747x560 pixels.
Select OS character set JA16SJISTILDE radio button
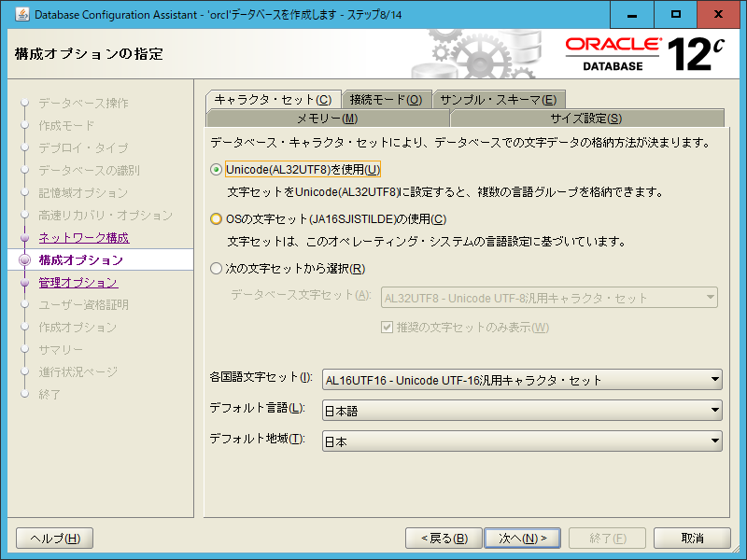click(216, 219)
